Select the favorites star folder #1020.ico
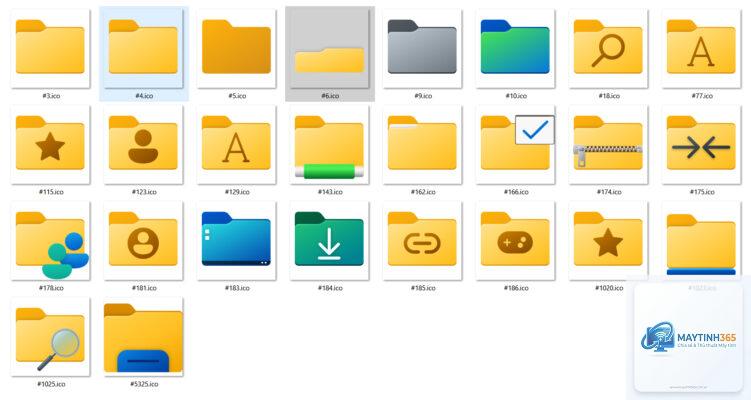The height and width of the screenshot is (400, 751). [x=608, y=240]
